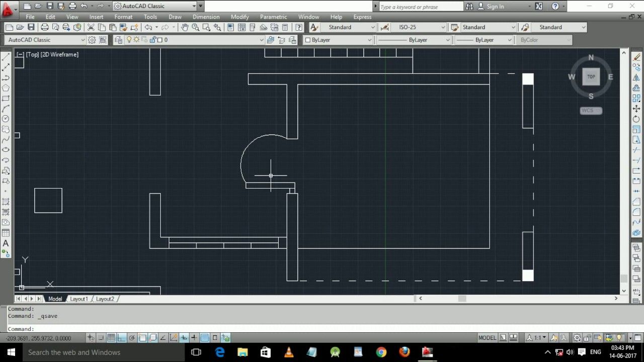This screenshot has width=644, height=362.
Task: Open the Draw menu
Action: pos(175,17)
